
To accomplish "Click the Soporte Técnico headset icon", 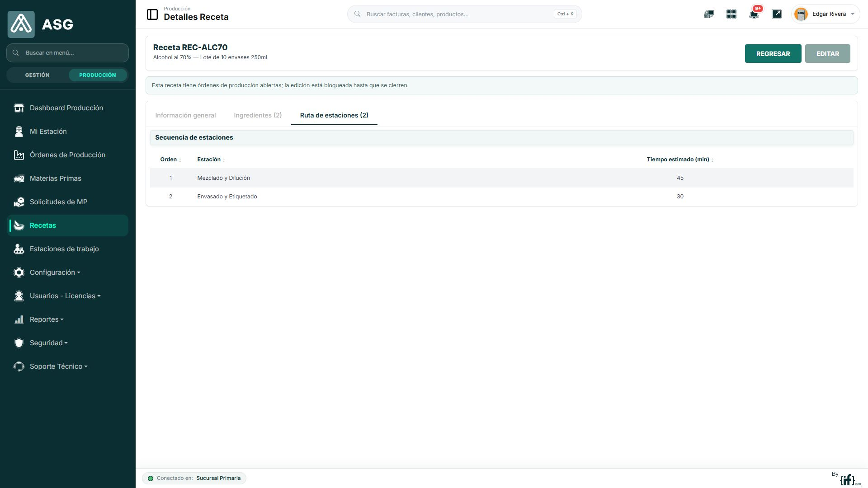I will [19, 366].
